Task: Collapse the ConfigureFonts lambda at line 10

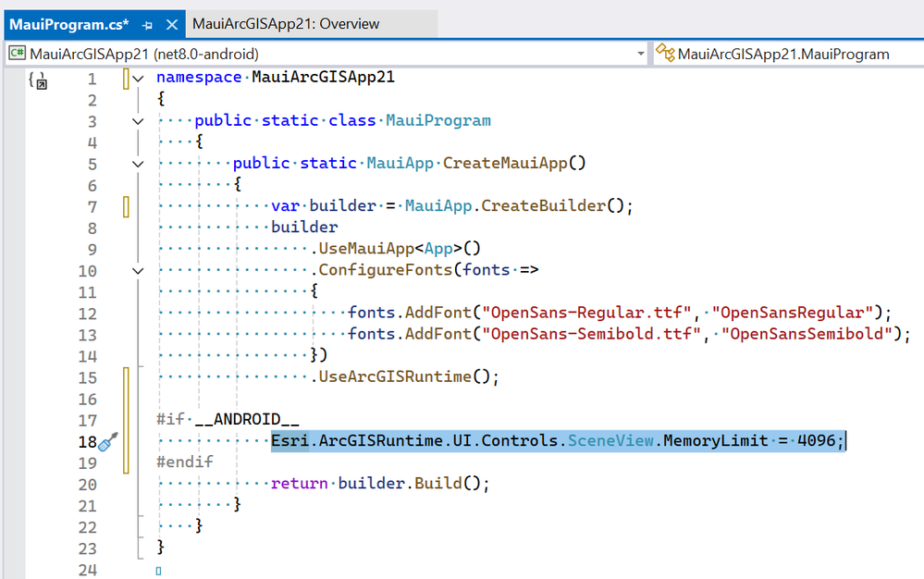Action: pyautogui.click(x=138, y=272)
